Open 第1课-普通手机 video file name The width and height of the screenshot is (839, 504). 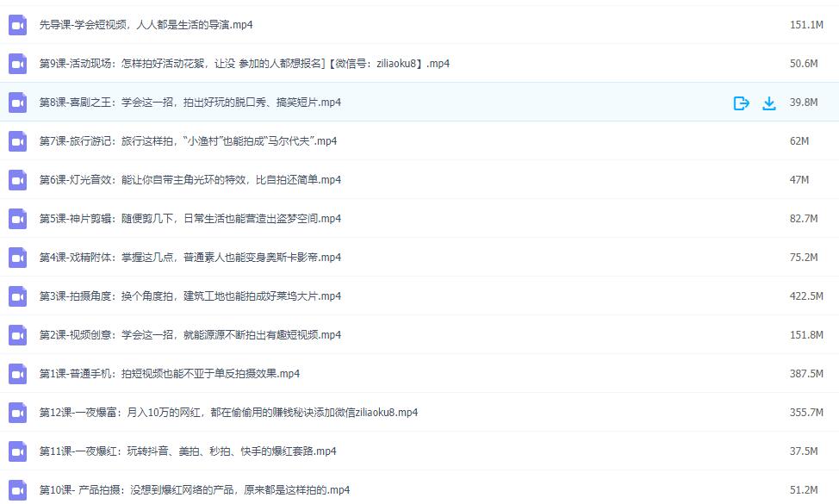coord(170,374)
